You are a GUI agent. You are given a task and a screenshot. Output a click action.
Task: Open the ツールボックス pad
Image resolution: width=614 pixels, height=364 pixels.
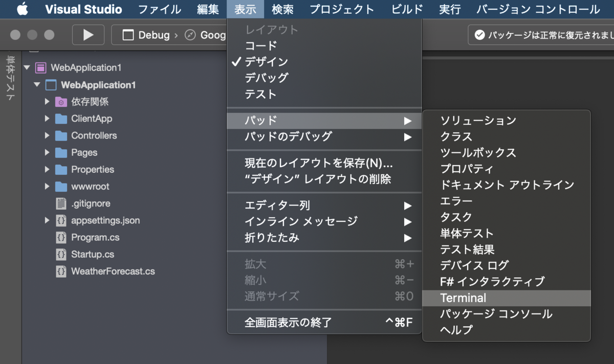[507, 153]
